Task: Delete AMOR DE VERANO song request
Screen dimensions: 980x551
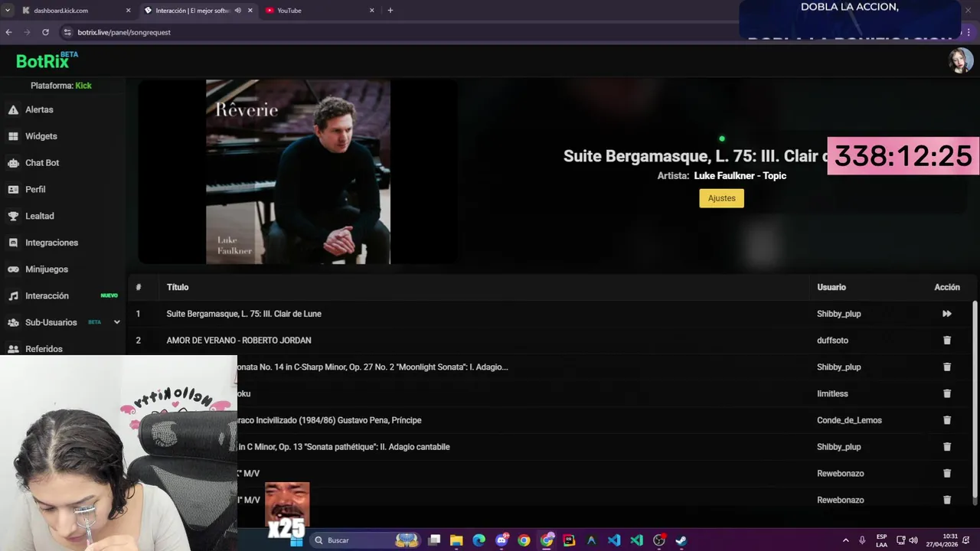Action: (x=947, y=341)
